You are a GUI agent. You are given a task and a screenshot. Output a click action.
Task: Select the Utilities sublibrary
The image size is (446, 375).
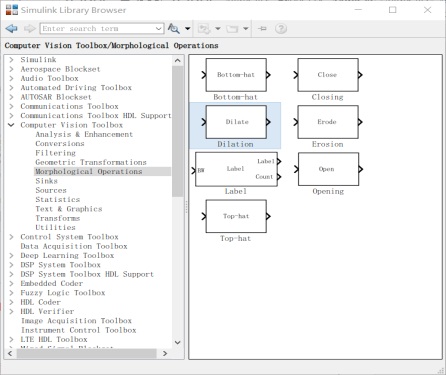pyautogui.click(x=55, y=228)
